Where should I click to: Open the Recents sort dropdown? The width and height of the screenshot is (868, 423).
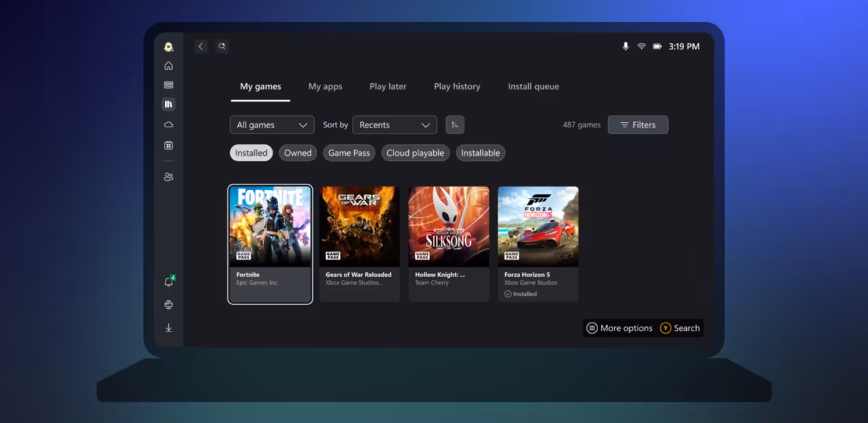point(395,125)
